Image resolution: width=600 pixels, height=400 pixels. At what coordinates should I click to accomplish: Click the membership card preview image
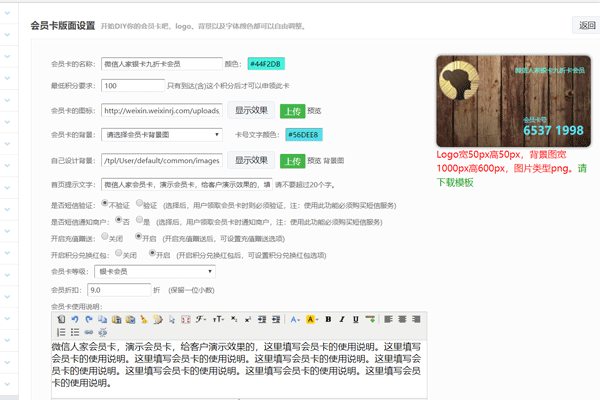pos(514,101)
